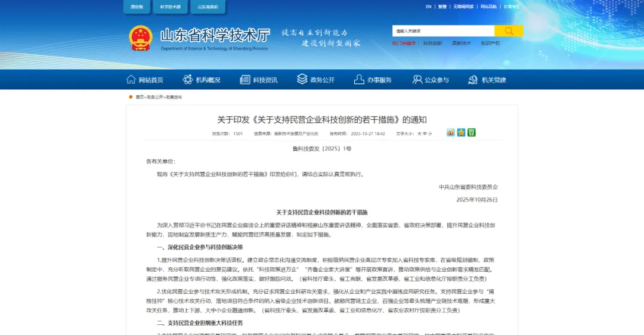Screen dimensions: 644x335
Task: Click the 山东省科学技术厅 site title
Action: click(x=215, y=35)
